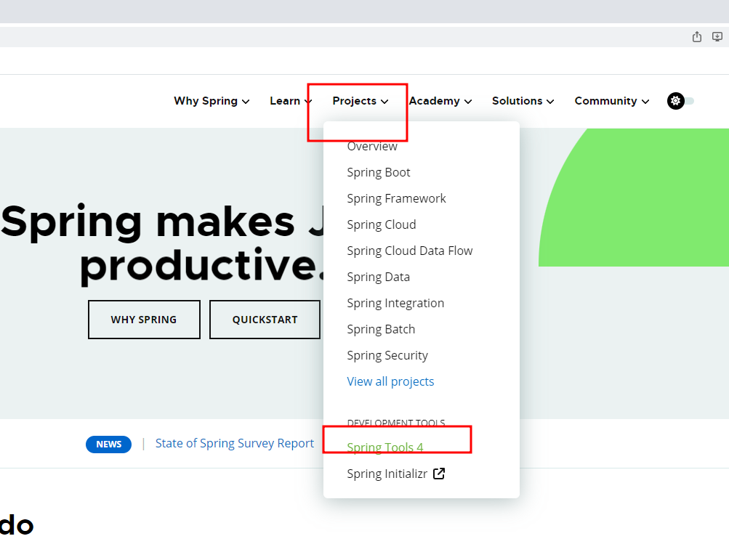Open the Projects dropdown menu
This screenshot has width=729, height=560.
point(361,101)
